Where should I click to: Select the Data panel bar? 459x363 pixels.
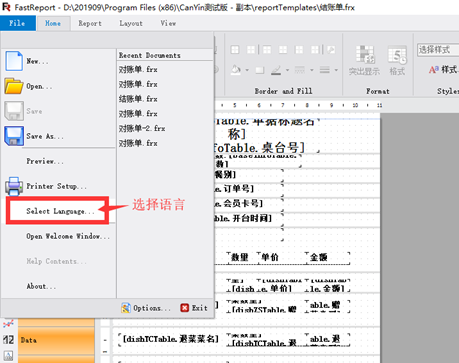(x=56, y=340)
